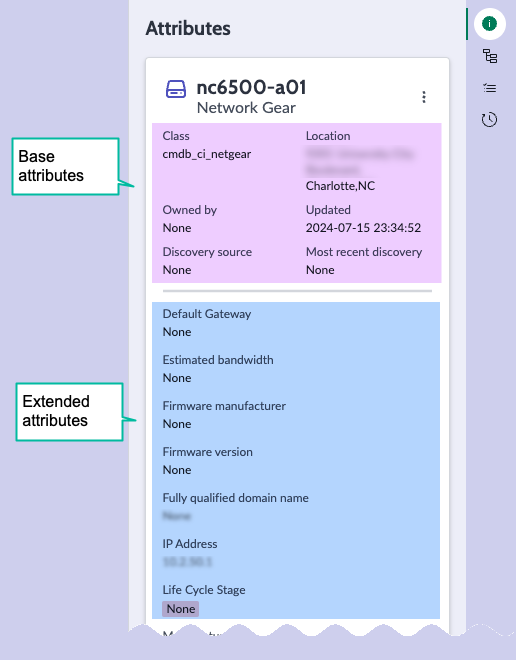Click the Owned by label
The image size is (516, 660).
tap(189, 210)
